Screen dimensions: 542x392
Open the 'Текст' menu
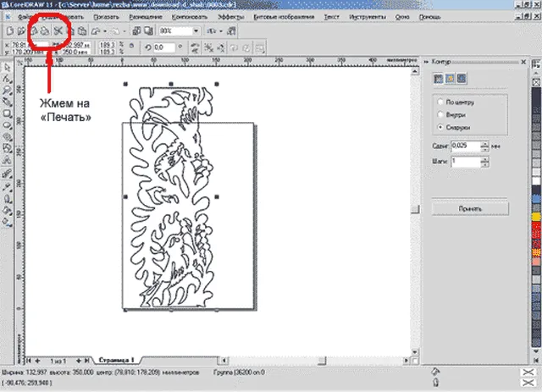[x=331, y=17]
